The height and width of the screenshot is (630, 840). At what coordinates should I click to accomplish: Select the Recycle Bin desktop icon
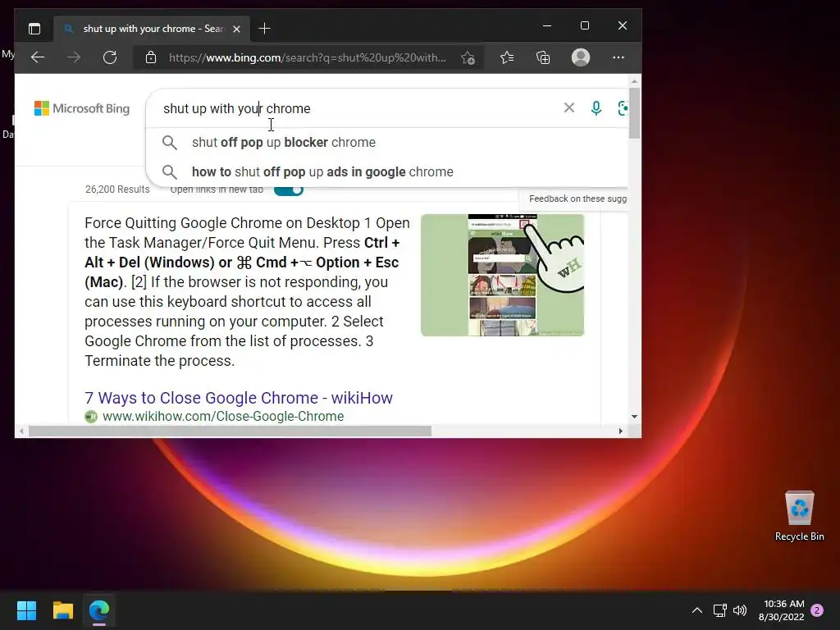click(799, 516)
